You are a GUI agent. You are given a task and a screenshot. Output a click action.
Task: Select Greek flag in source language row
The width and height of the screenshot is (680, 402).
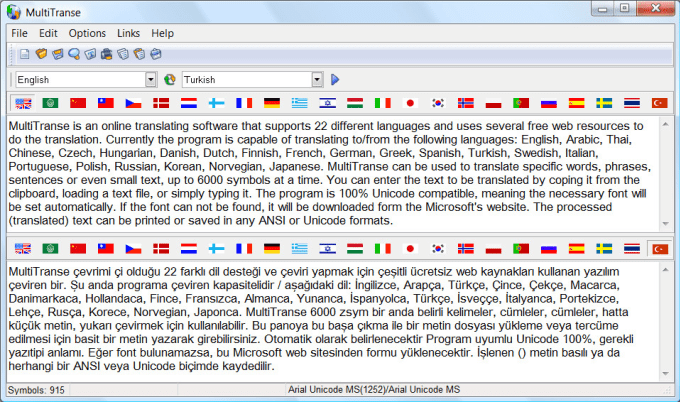click(300, 103)
